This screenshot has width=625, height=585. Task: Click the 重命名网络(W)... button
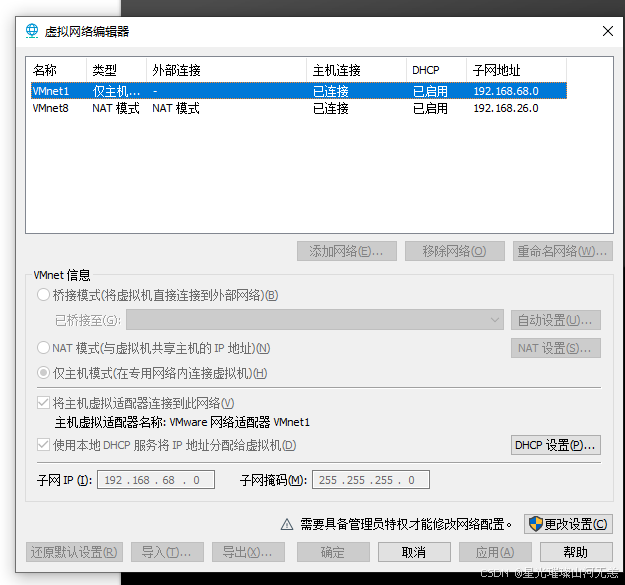click(563, 251)
